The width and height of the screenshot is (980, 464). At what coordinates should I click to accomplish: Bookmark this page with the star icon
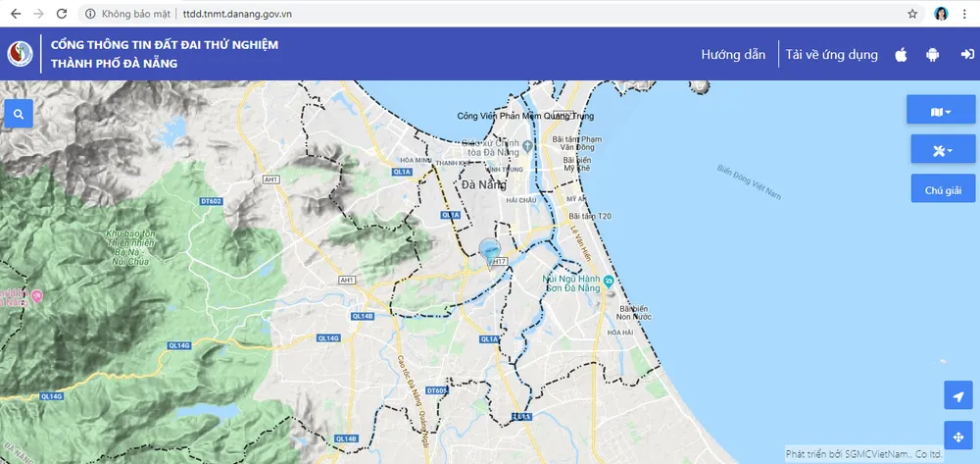pos(912,14)
